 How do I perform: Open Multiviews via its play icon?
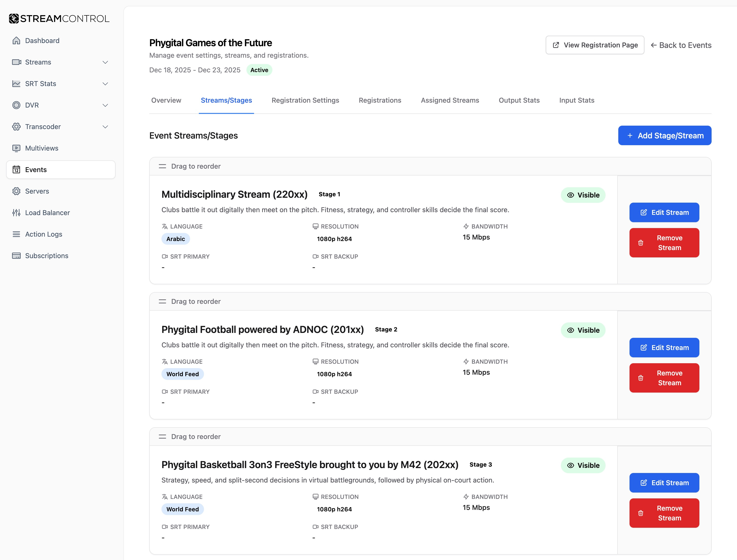(x=17, y=148)
